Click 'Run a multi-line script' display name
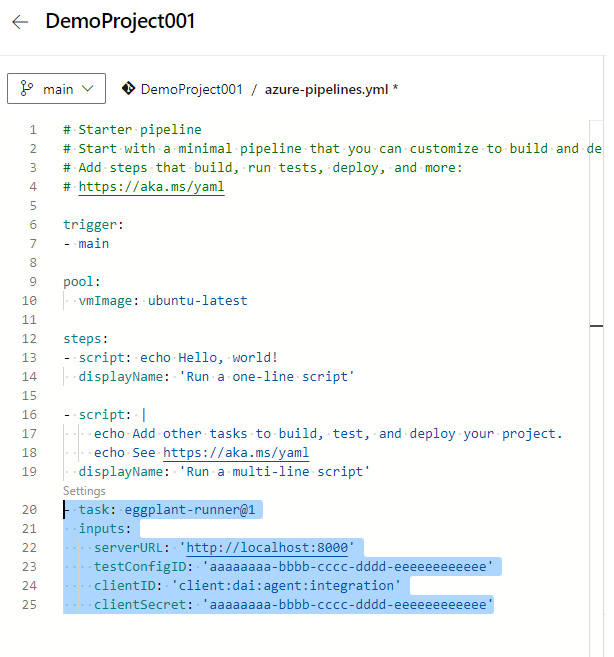This screenshot has height=657, width=614. (x=275, y=471)
